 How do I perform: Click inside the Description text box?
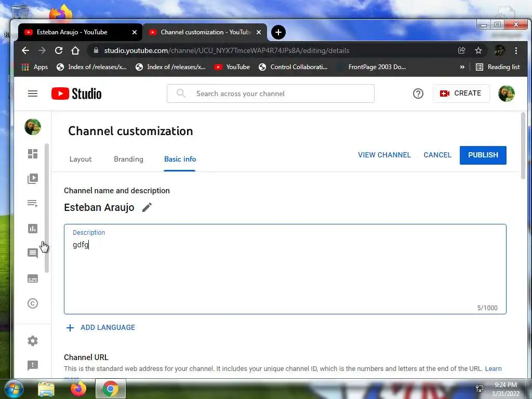click(x=285, y=269)
